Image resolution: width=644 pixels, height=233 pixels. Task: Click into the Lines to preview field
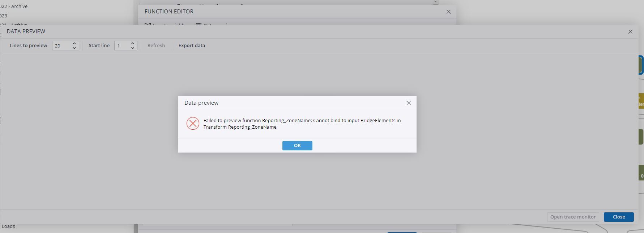[x=61, y=46]
